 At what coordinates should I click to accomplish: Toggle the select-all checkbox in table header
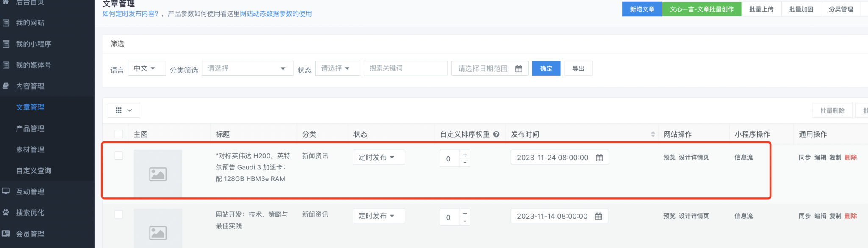coord(119,134)
